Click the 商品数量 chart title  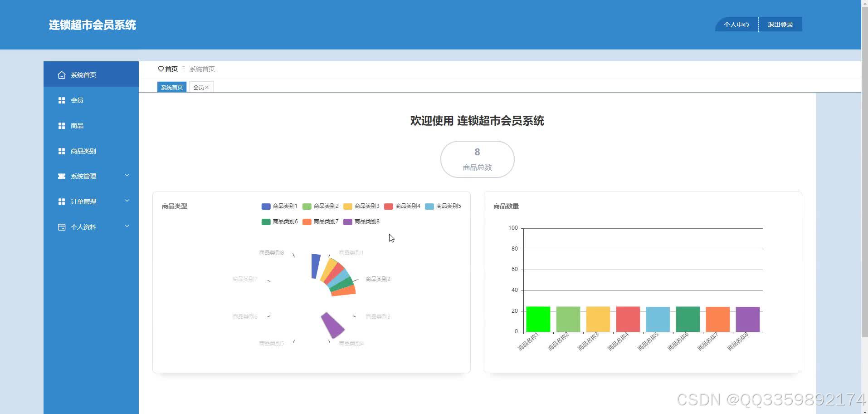point(506,206)
